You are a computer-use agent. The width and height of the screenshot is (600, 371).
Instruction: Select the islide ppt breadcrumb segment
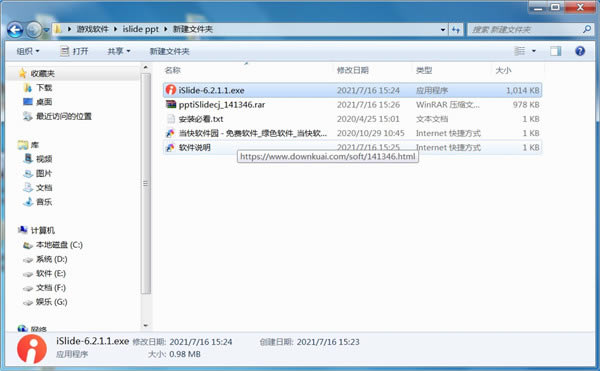[x=140, y=29]
